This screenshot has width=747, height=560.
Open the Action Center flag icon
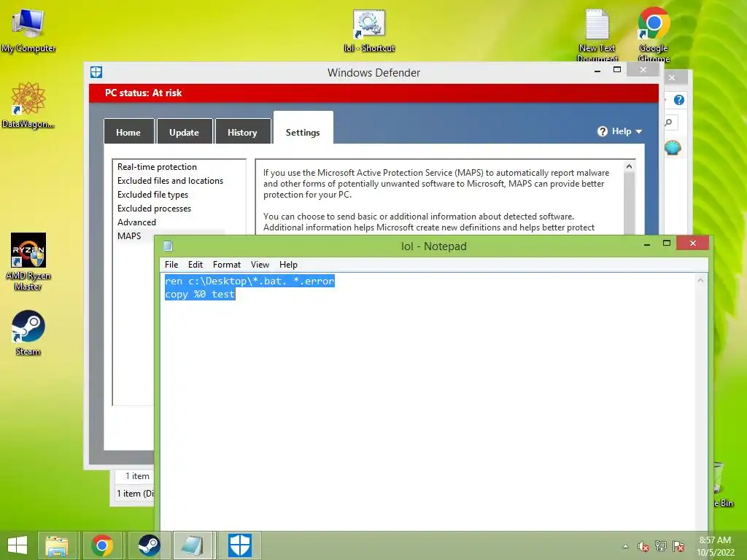tap(678, 546)
